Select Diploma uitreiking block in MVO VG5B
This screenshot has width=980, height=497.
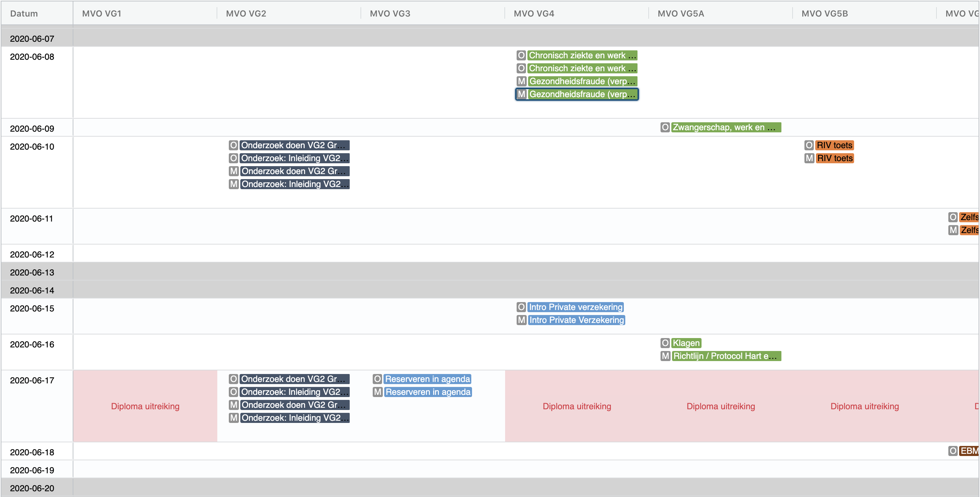pos(865,406)
